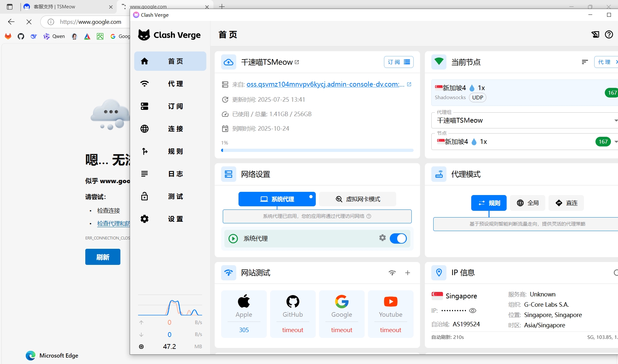
Task: Click the external link icon after subscription URL
Action: click(409, 84)
